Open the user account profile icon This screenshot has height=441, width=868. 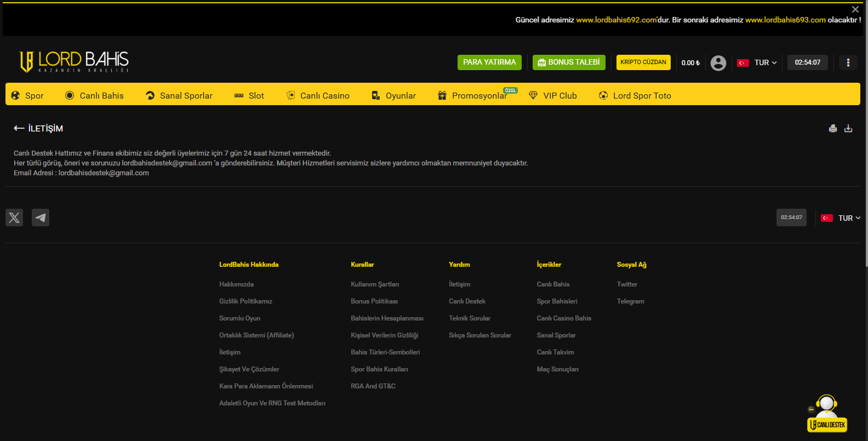click(718, 63)
